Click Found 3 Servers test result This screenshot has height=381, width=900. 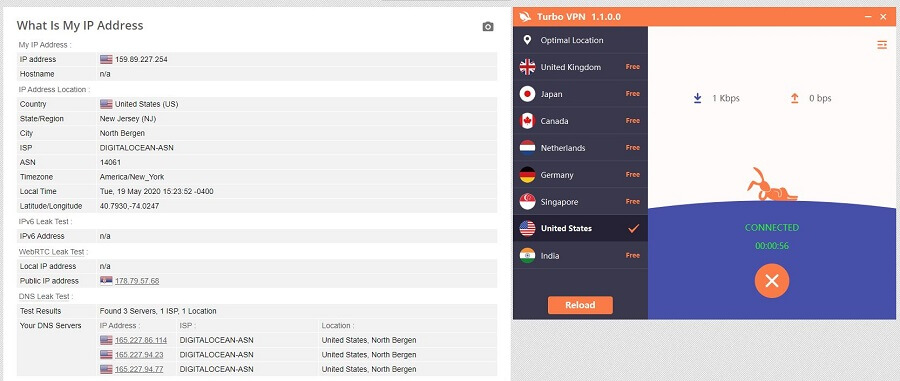[x=158, y=311]
